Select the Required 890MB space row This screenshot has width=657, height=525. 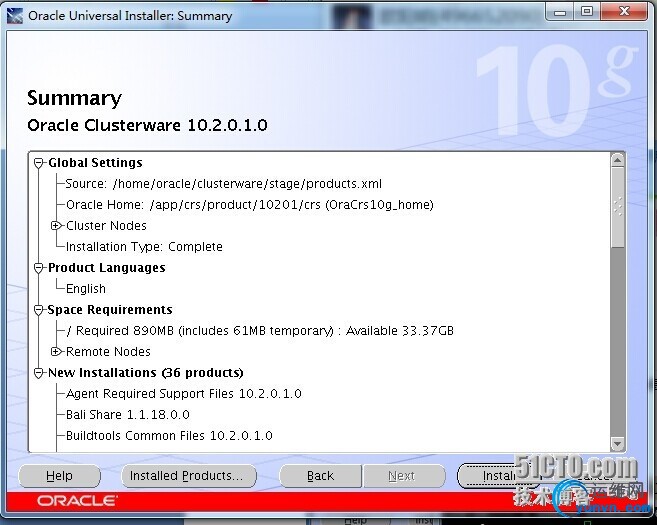[260, 331]
